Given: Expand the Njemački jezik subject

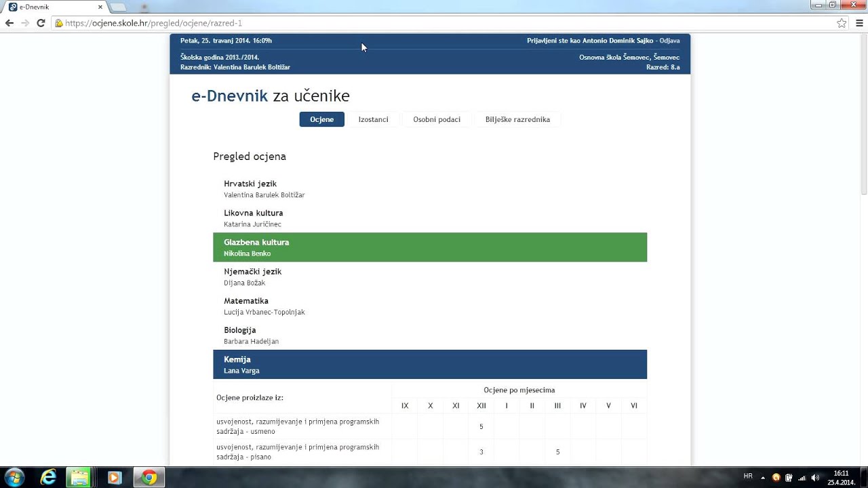Looking at the screenshot, I should click(x=430, y=277).
